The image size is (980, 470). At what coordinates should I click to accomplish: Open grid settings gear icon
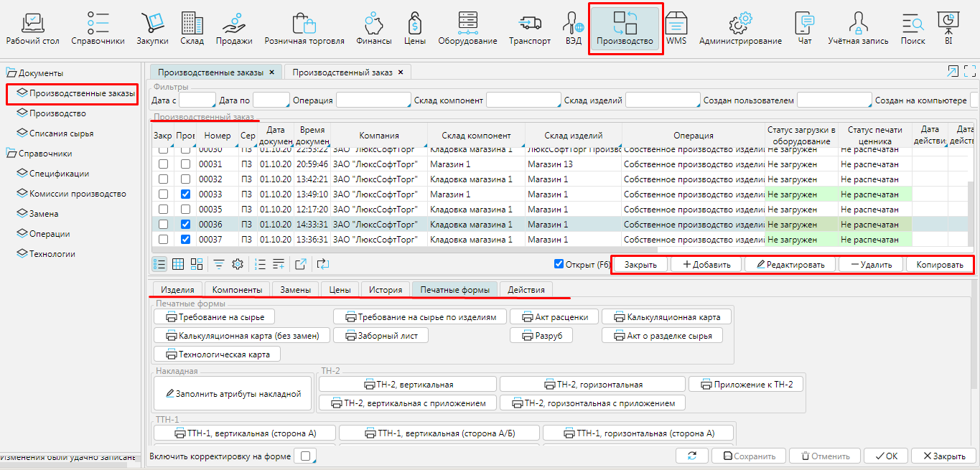coord(238,264)
